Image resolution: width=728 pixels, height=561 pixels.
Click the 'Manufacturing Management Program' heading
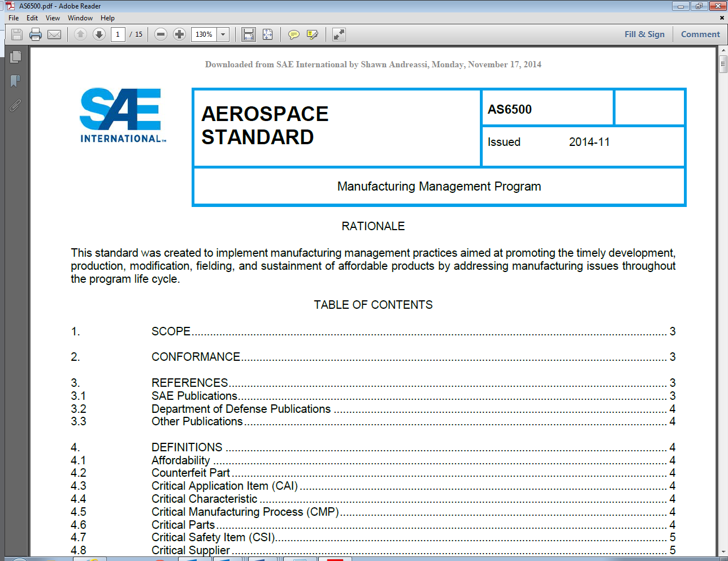[439, 187]
